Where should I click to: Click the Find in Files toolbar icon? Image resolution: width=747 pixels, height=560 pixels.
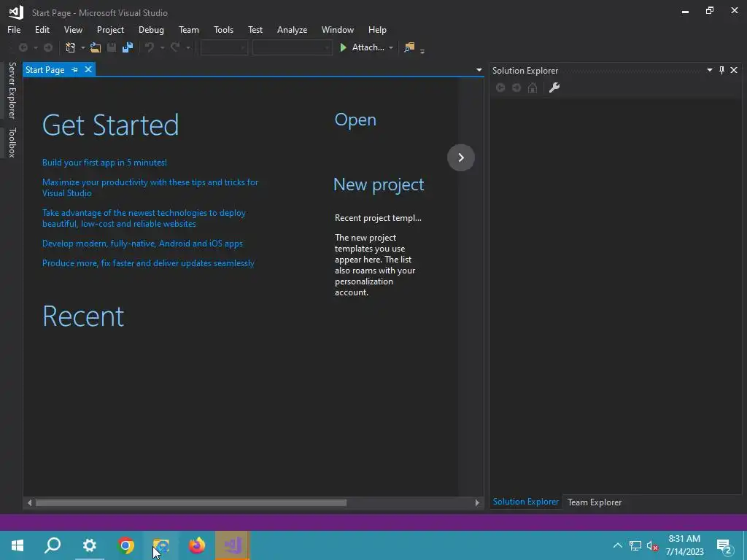coord(409,47)
